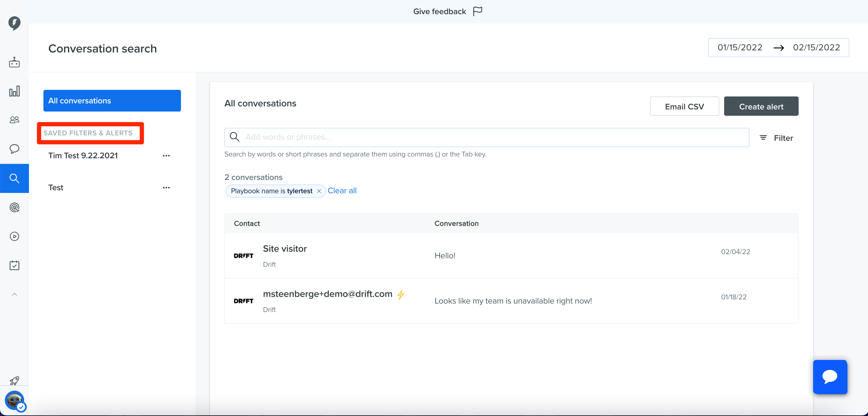This screenshot has width=868, height=416.
Task: Open the video play circle sidebar icon
Action: (x=14, y=236)
